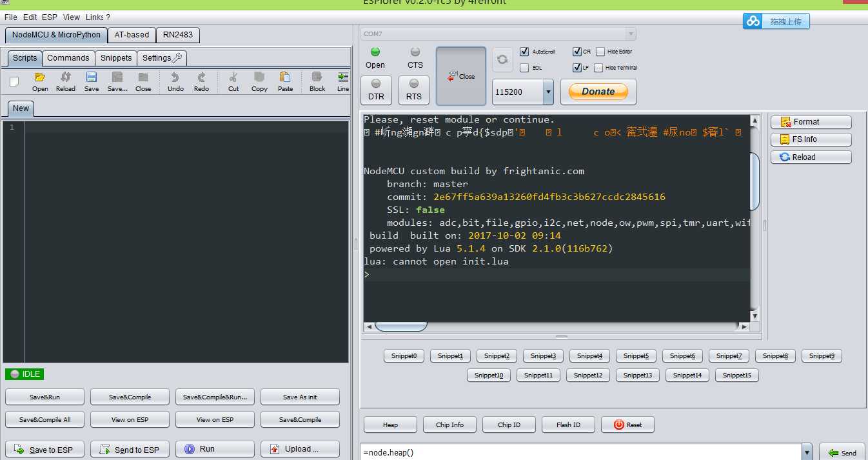Cut the selected text
868x460 pixels.
click(233, 82)
